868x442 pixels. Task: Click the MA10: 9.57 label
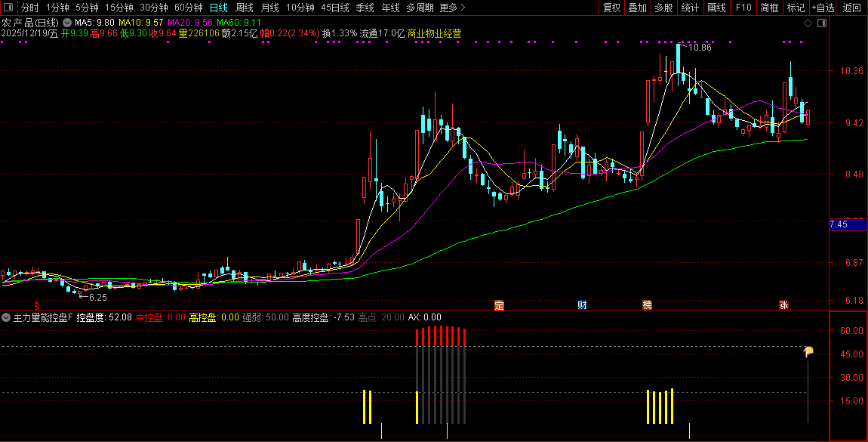pos(140,23)
